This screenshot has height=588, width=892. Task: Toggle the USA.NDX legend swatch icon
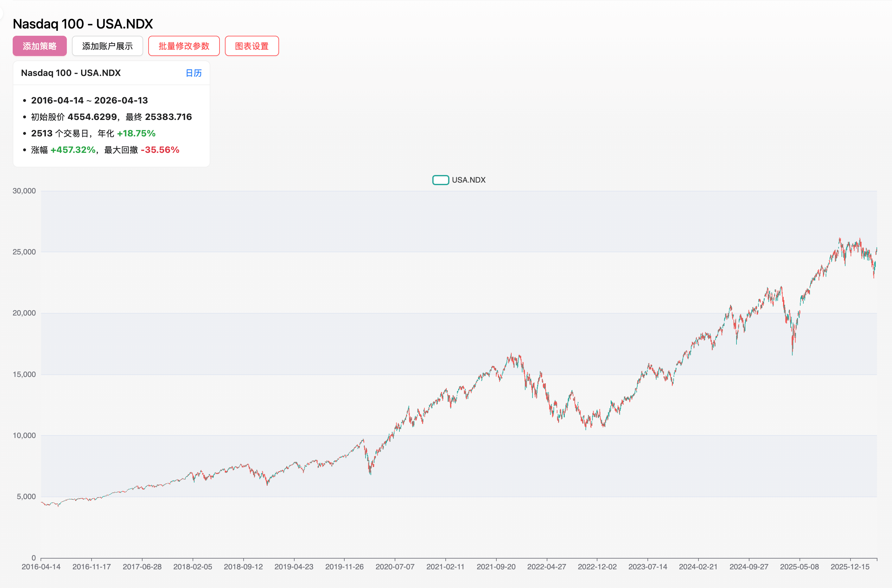pyautogui.click(x=440, y=180)
